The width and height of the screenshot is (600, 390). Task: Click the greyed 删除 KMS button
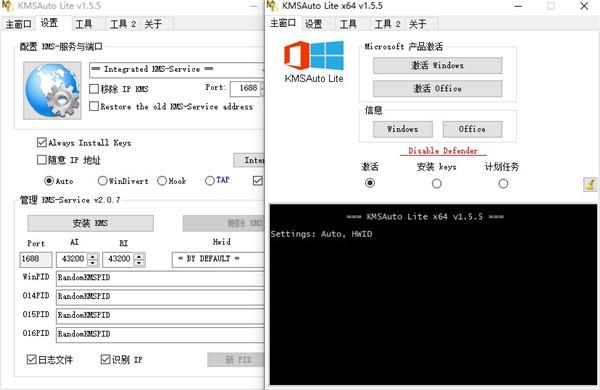pyautogui.click(x=223, y=223)
